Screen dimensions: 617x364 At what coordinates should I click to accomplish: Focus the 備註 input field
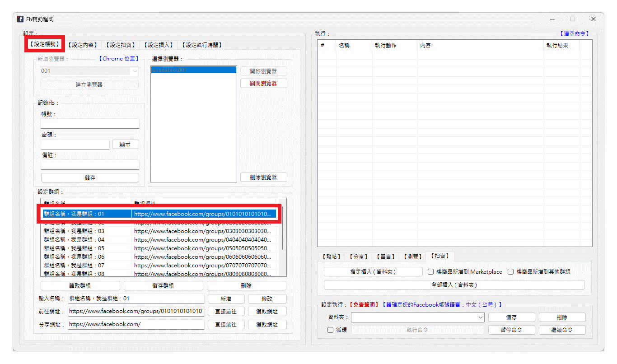tap(90, 164)
